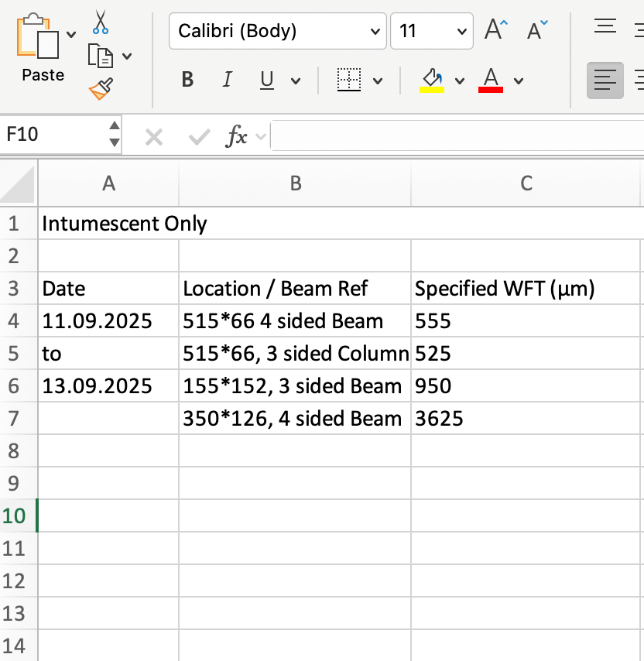Toggle italic formatting

pyautogui.click(x=227, y=80)
